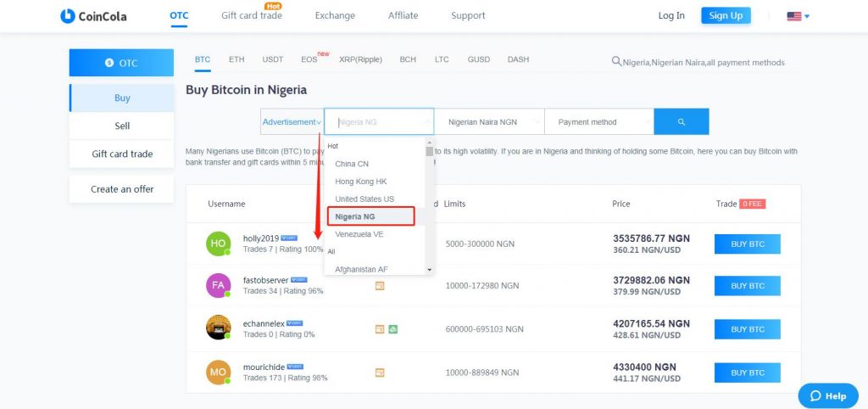
Task: Open the Help chat bubble
Action: (828, 395)
